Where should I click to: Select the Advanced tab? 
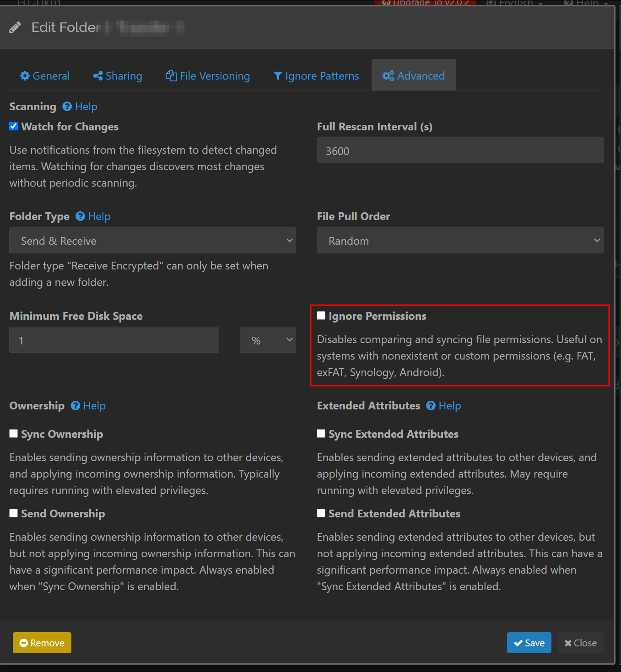tap(414, 76)
